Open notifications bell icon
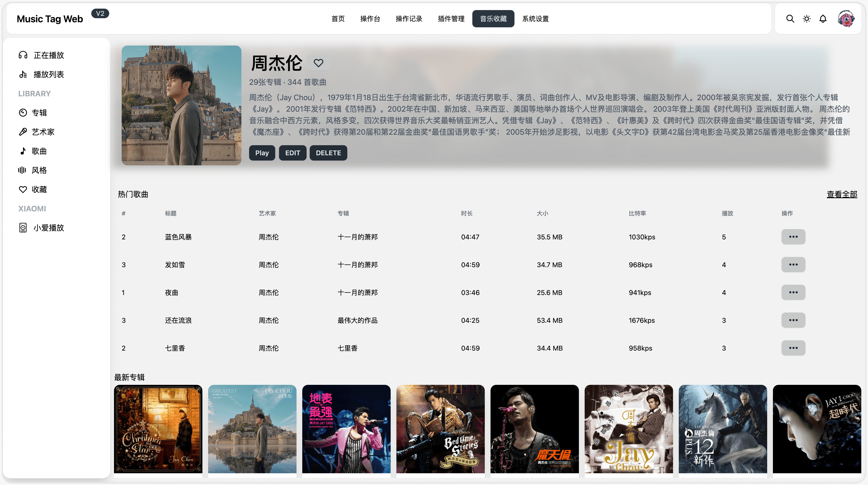Screen dimensions: 868x485 point(823,18)
